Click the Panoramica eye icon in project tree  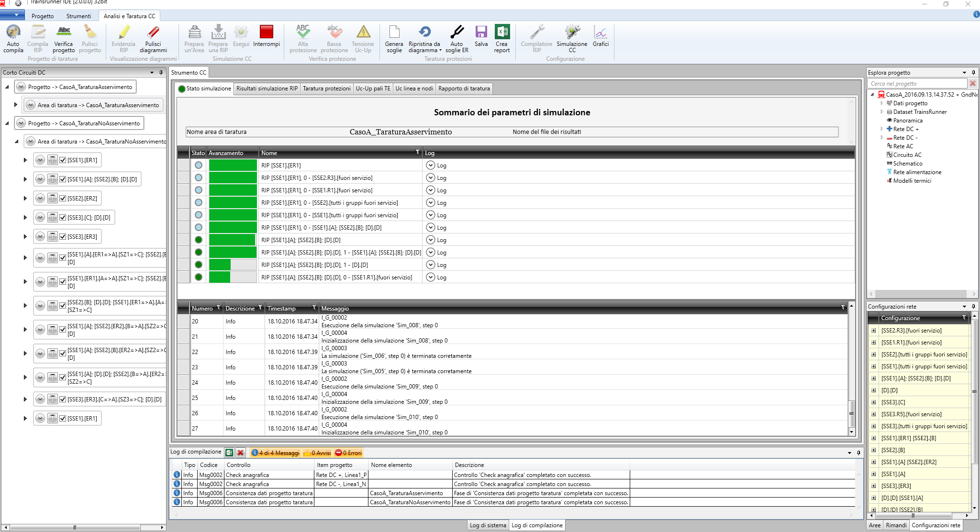(x=890, y=121)
